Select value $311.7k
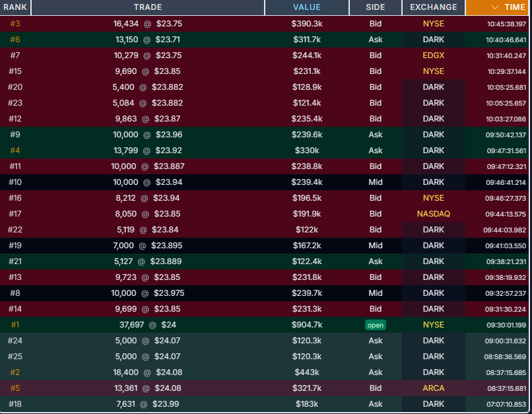The height and width of the screenshot is (414, 532). 307,40
